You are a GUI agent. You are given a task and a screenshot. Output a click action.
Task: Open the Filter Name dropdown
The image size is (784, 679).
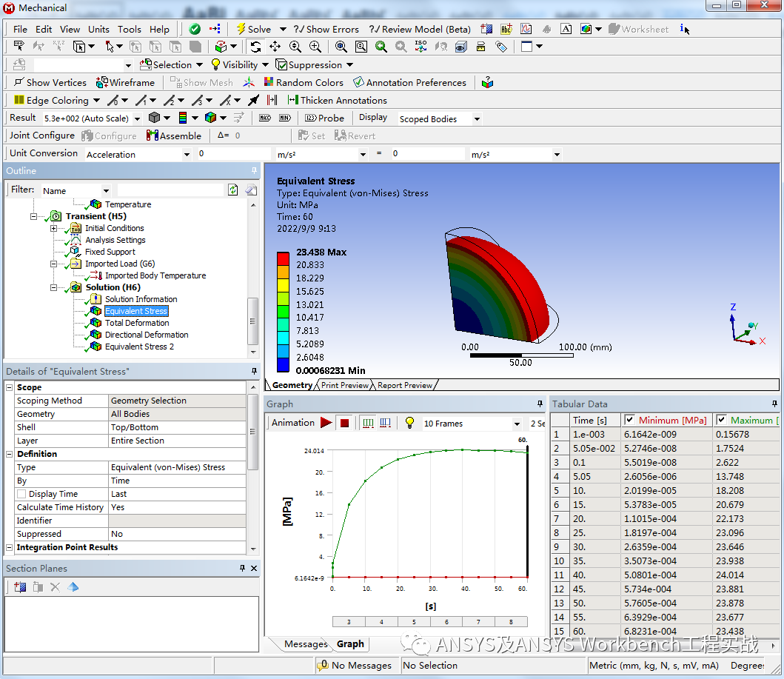106,190
